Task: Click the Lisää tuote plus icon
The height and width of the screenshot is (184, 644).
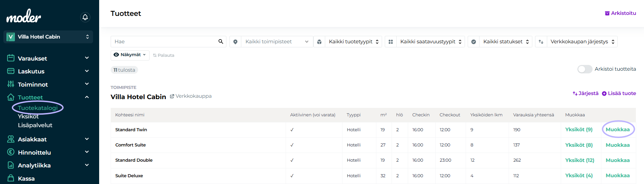Action: [x=604, y=94]
